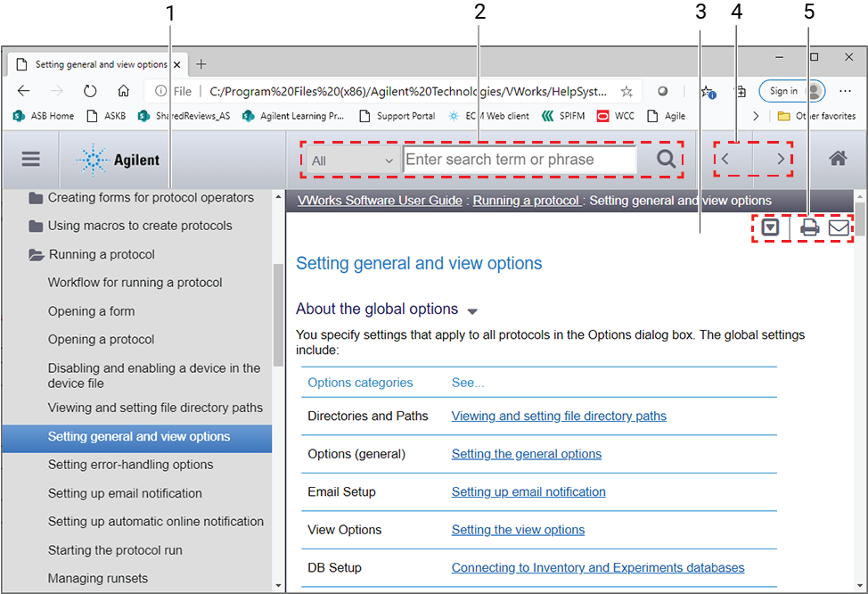Viewport: 868px width, 594px height.
Task: Show more bookmarks chevron
Action: coord(756,116)
